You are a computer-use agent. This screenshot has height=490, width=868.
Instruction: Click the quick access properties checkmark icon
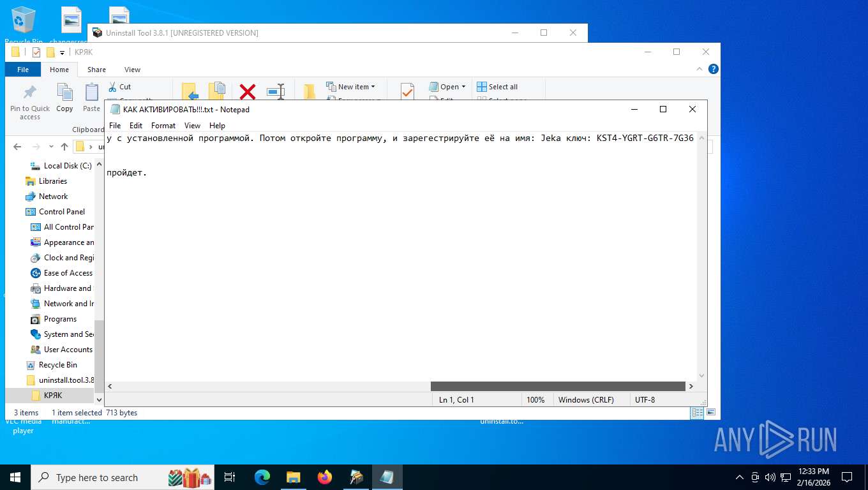(x=36, y=52)
